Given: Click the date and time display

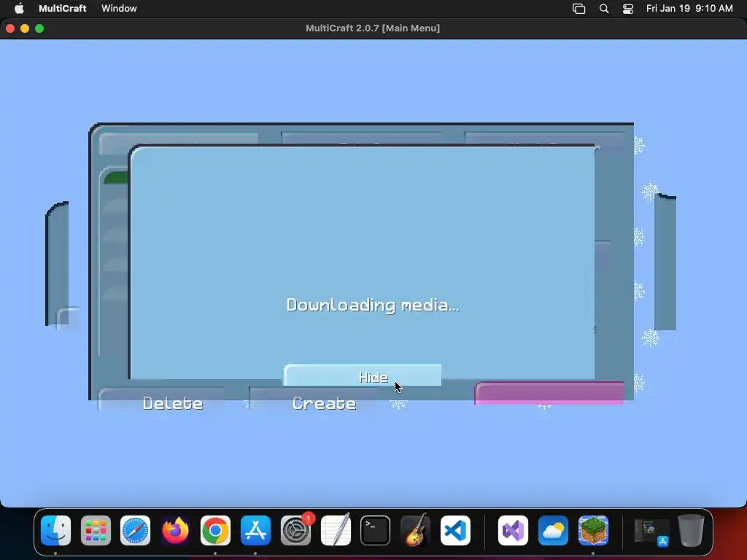Looking at the screenshot, I should coord(689,8).
